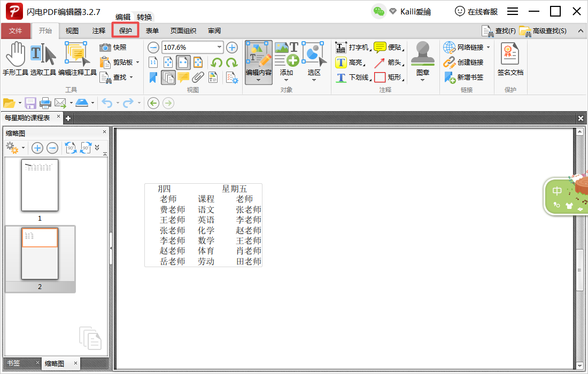588x374 pixels.
Task: Open the Sign Document (签名文档) tool
Action: pyautogui.click(x=510, y=59)
